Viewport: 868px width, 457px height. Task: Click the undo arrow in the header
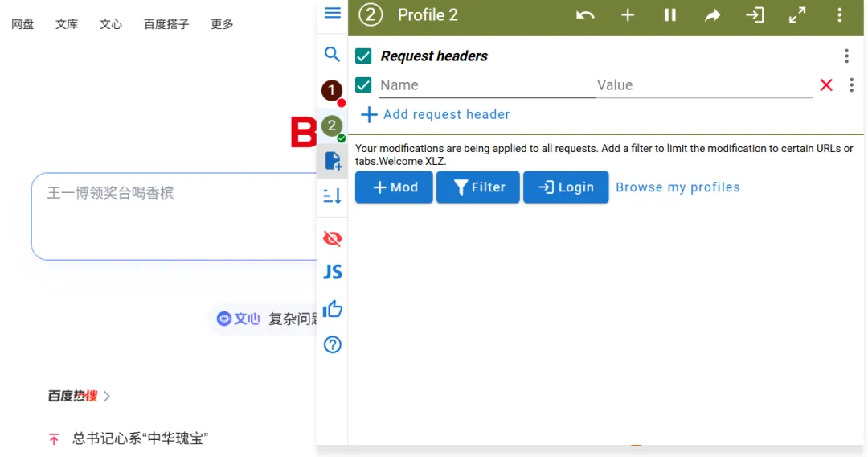[585, 15]
